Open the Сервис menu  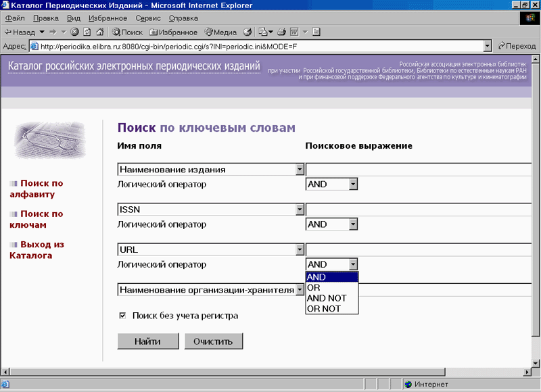(x=148, y=18)
